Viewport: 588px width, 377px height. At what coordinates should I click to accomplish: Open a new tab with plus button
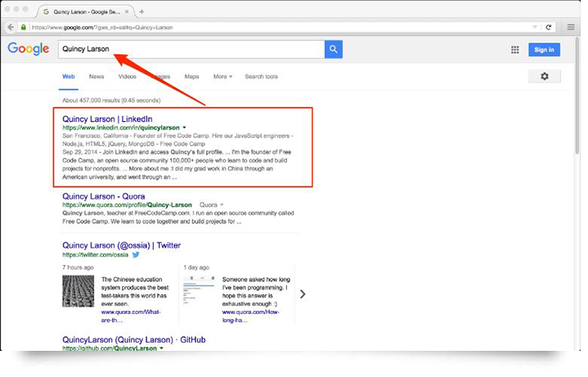click(143, 12)
